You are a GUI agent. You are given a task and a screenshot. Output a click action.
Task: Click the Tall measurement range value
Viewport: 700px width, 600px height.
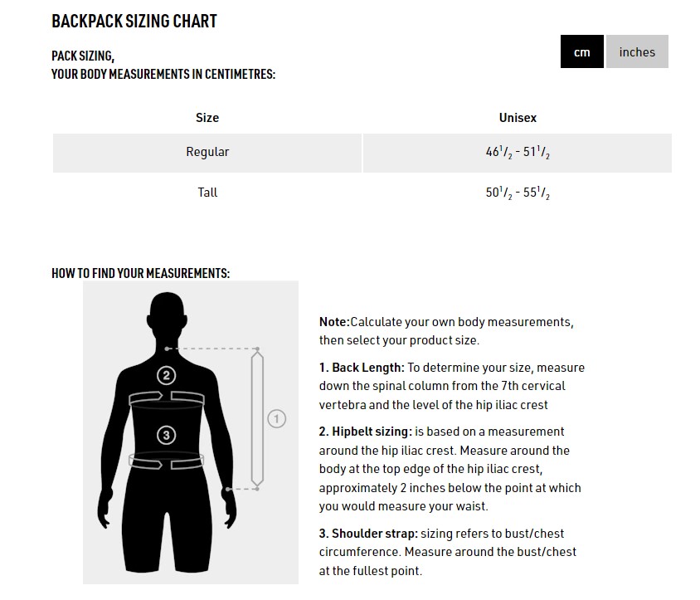click(518, 193)
